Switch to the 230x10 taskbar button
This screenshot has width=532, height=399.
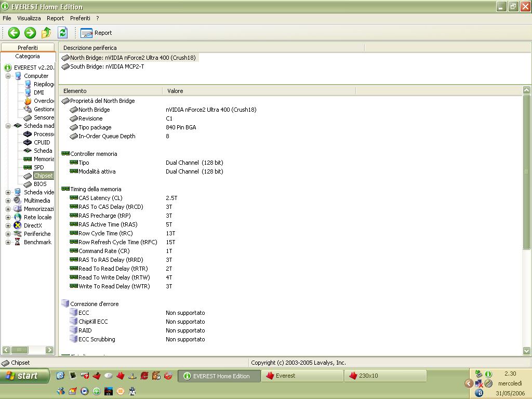(385, 376)
